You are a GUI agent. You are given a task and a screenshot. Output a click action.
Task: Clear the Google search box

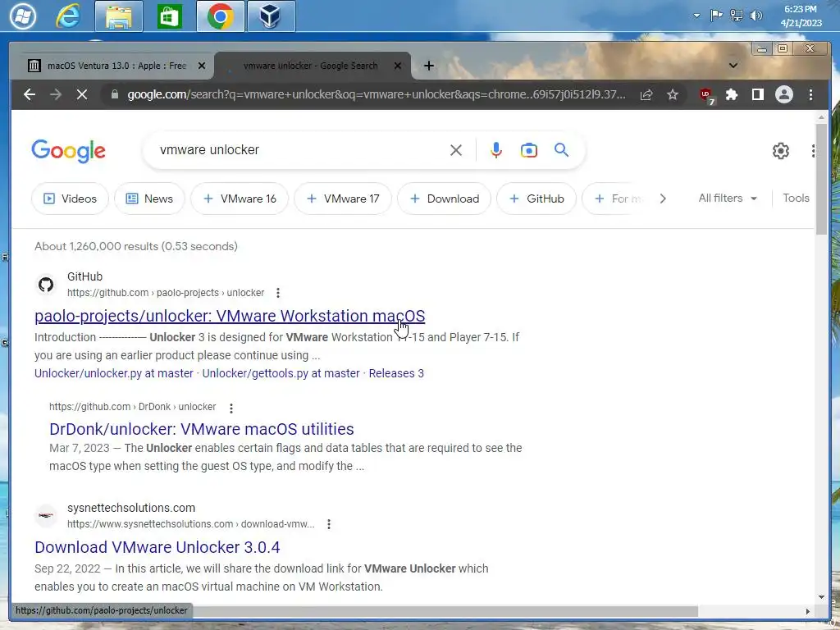[456, 150]
